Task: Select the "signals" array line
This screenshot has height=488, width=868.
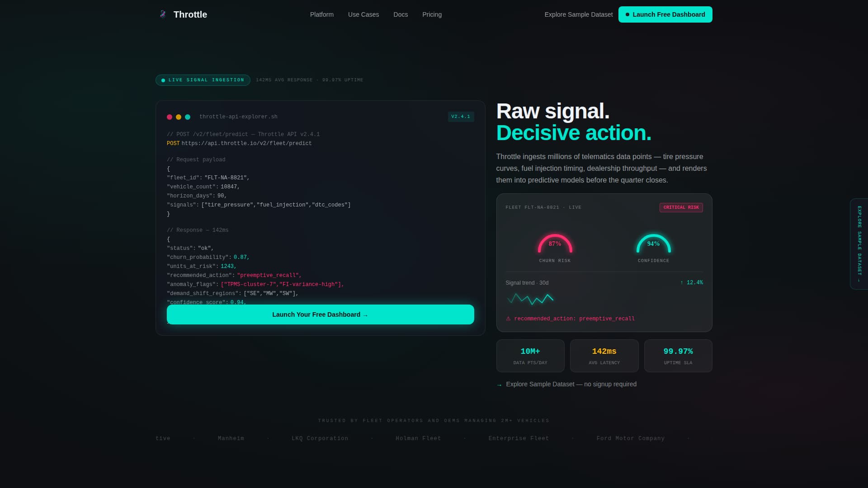Action: tap(259, 205)
